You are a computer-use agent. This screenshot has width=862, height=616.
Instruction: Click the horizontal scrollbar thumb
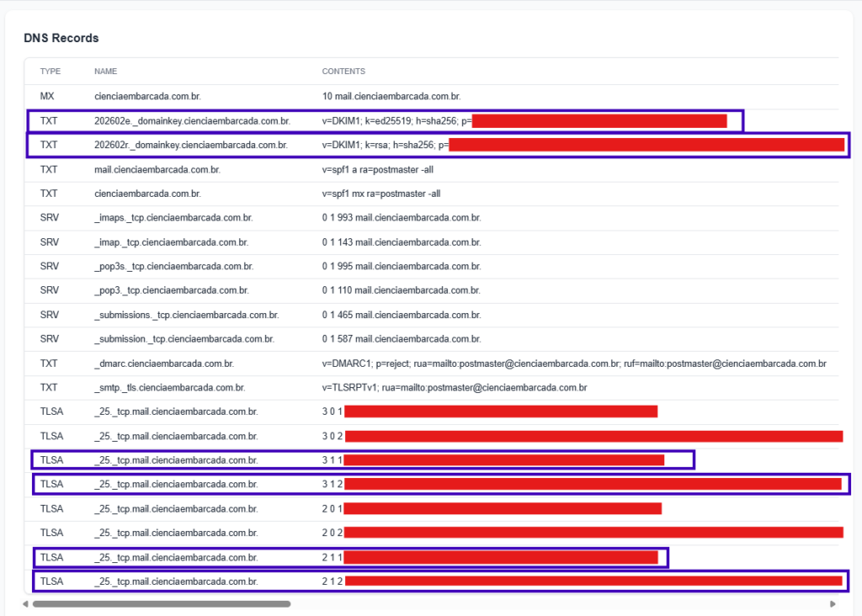[x=161, y=603]
